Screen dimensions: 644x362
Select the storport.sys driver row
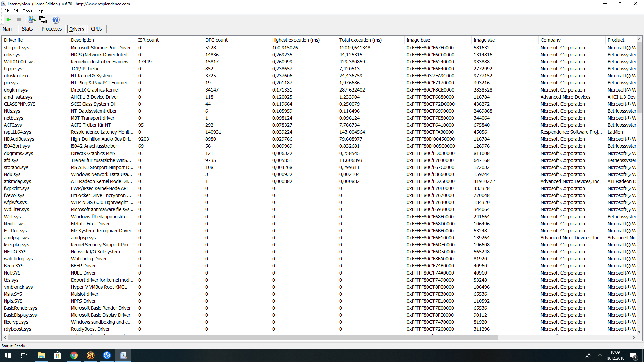point(16,48)
